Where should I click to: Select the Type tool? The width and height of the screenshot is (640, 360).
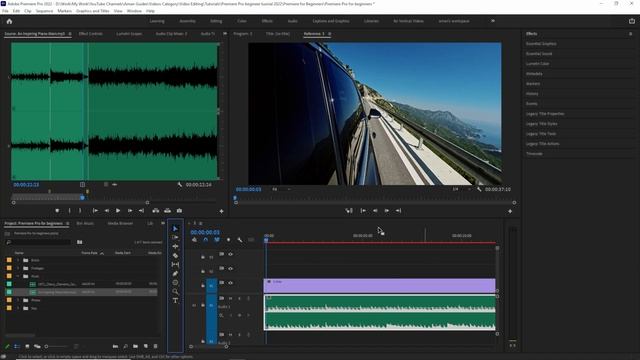coord(175,301)
